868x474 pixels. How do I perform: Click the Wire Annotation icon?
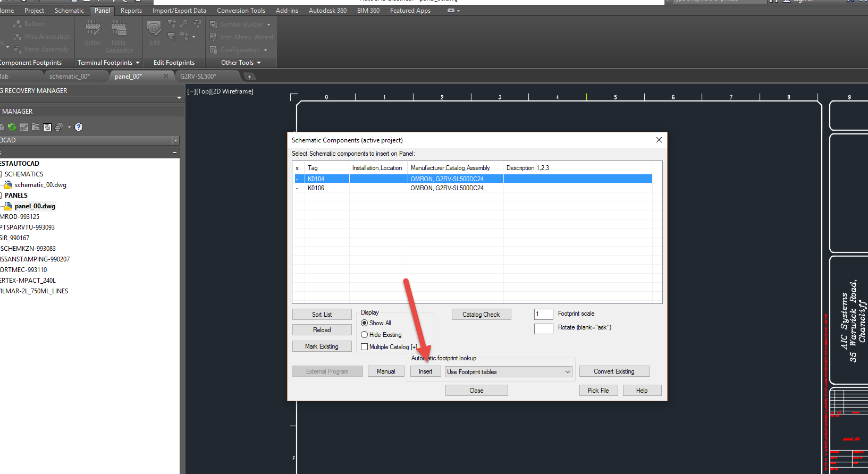click(x=18, y=37)
